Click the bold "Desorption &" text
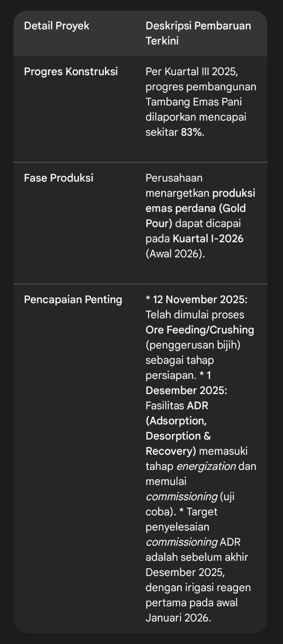Image resolution: width=283 pixels, height=644 pixels. (x=178, y=436)
